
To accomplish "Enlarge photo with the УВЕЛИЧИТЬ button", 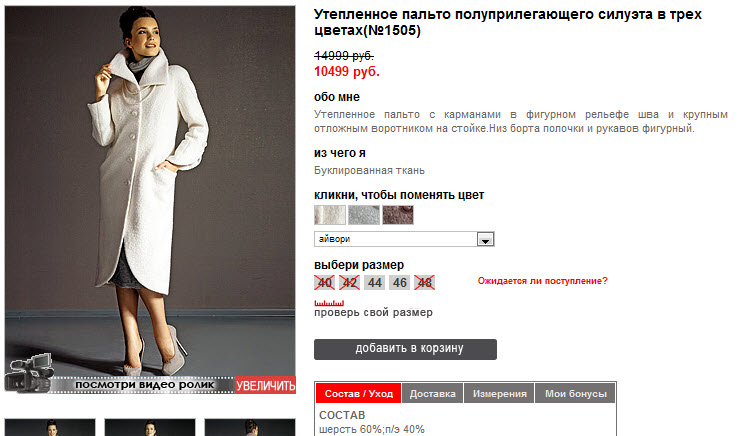I will (265, 385).
